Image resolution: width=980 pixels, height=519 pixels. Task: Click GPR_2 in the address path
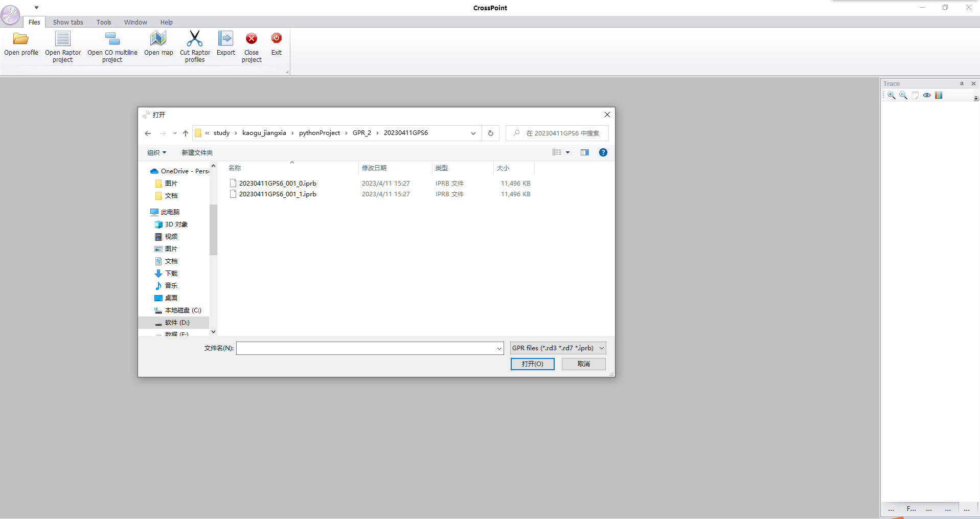click(x=362, y=133)
